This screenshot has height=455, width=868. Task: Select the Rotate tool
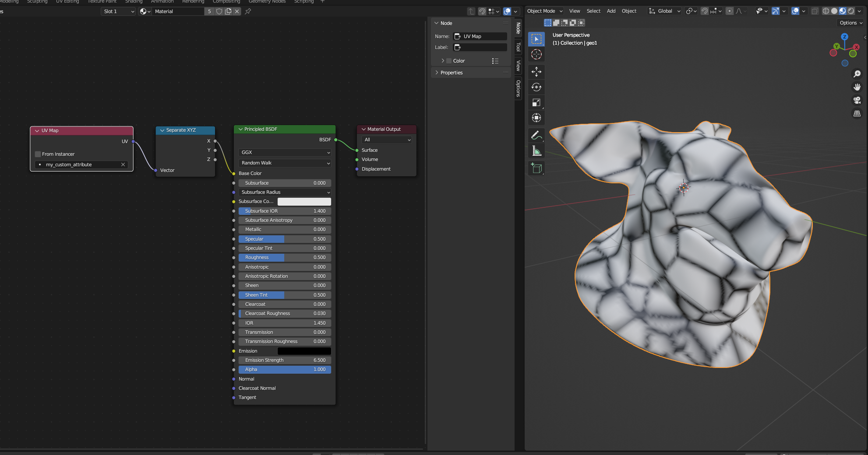[x=536, y=87]
